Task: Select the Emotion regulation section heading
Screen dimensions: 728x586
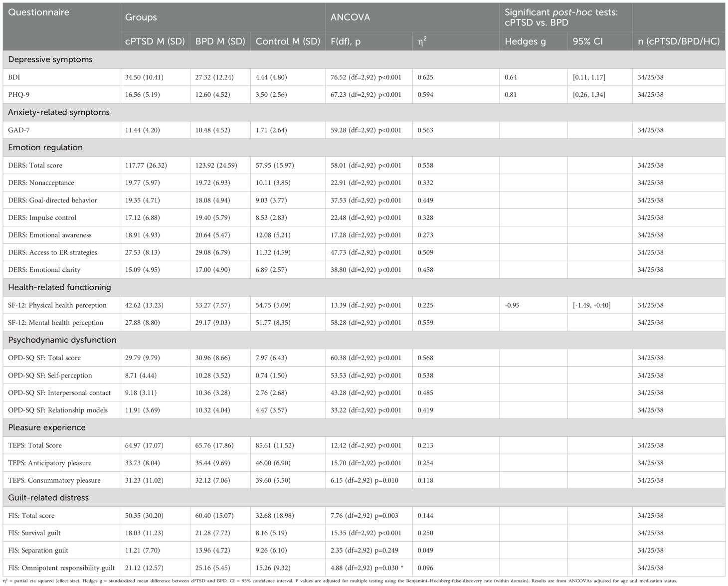Action: pos(45,148)
